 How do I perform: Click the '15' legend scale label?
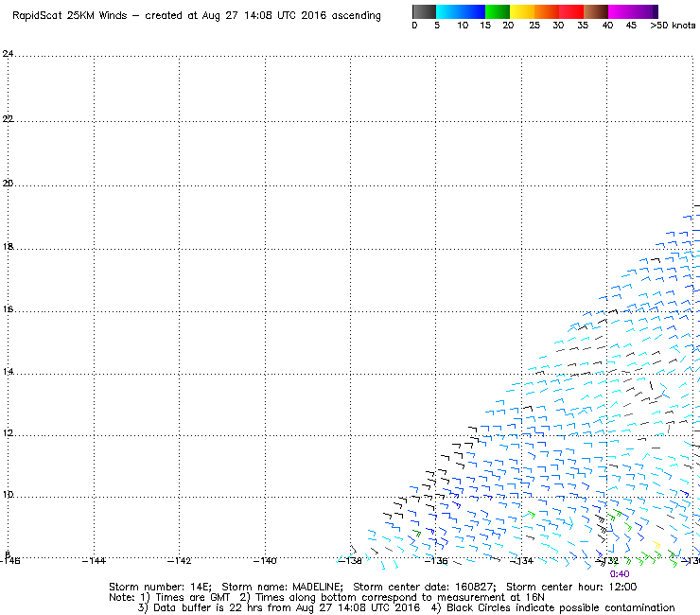485,26
